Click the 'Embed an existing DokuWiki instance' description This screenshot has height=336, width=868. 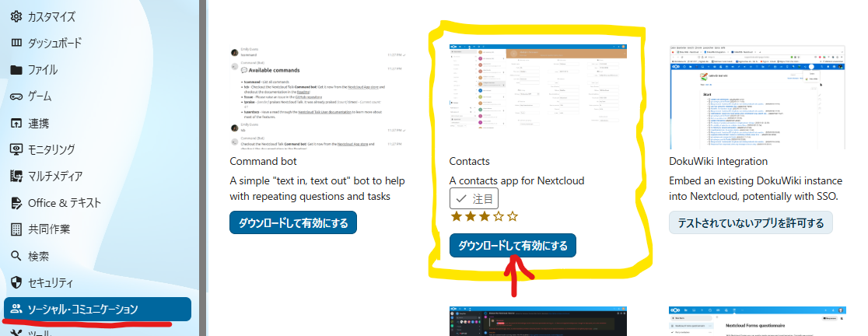(x=756, y=189)
